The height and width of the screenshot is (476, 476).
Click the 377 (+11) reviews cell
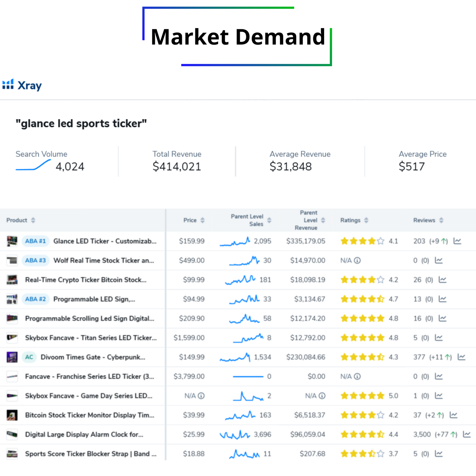point(433,357)
